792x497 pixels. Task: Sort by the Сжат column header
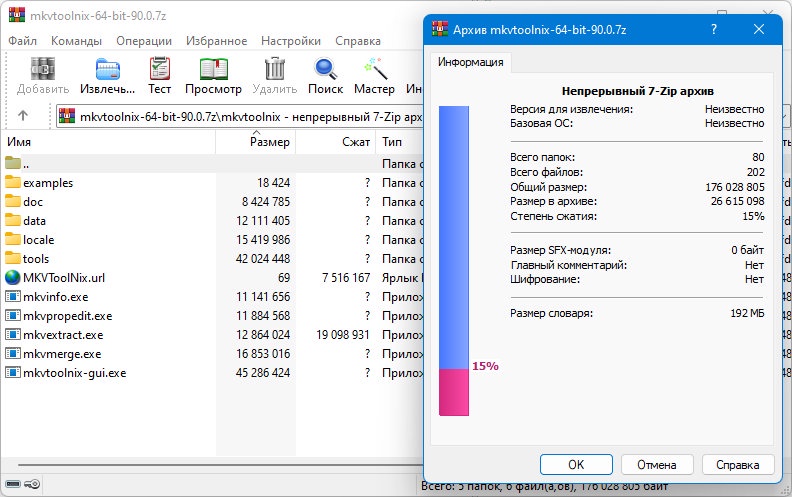click(x=335, y=142)
